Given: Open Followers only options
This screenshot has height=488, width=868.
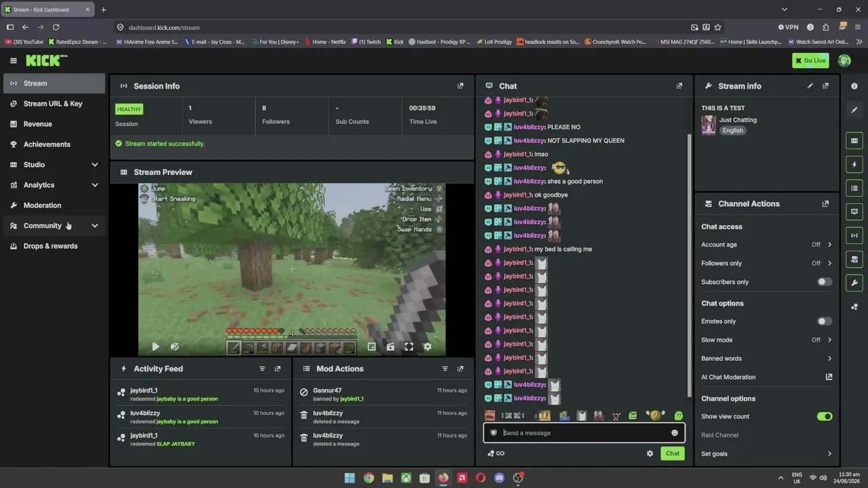Looking at the screenshot, I should pyautogui.click(x=766, y=263).
